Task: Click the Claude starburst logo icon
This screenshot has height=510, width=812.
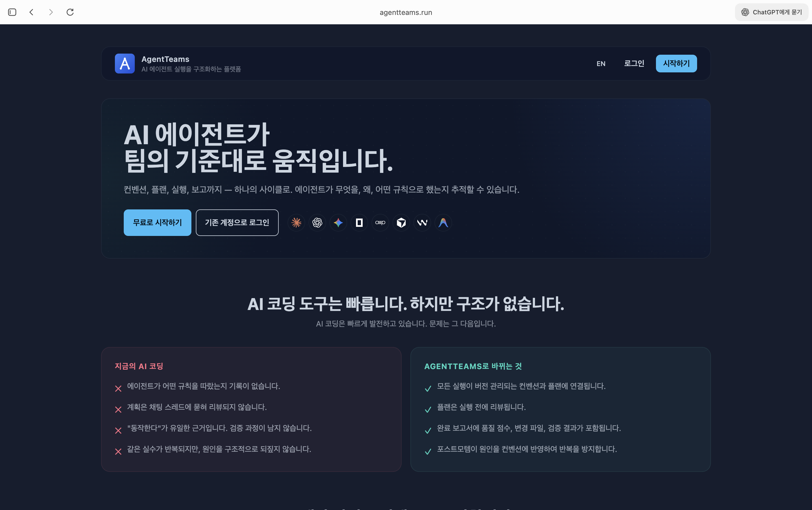Action: [296, 223]
